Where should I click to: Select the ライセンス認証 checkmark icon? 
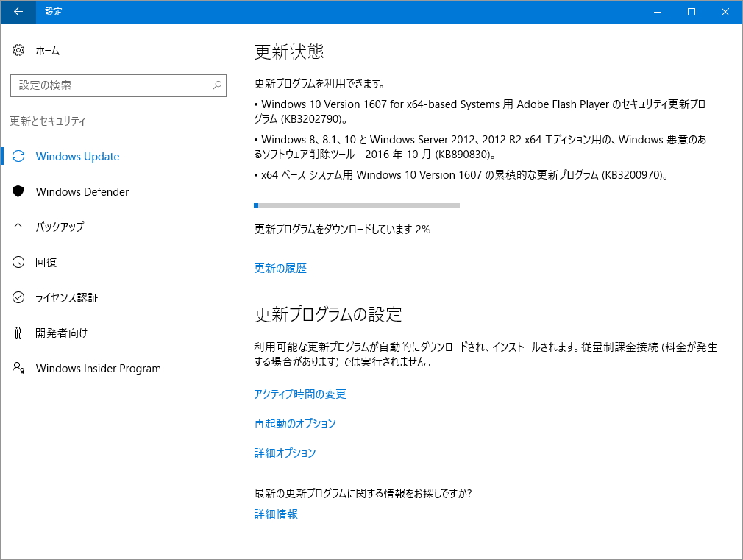tap(18, 297)
